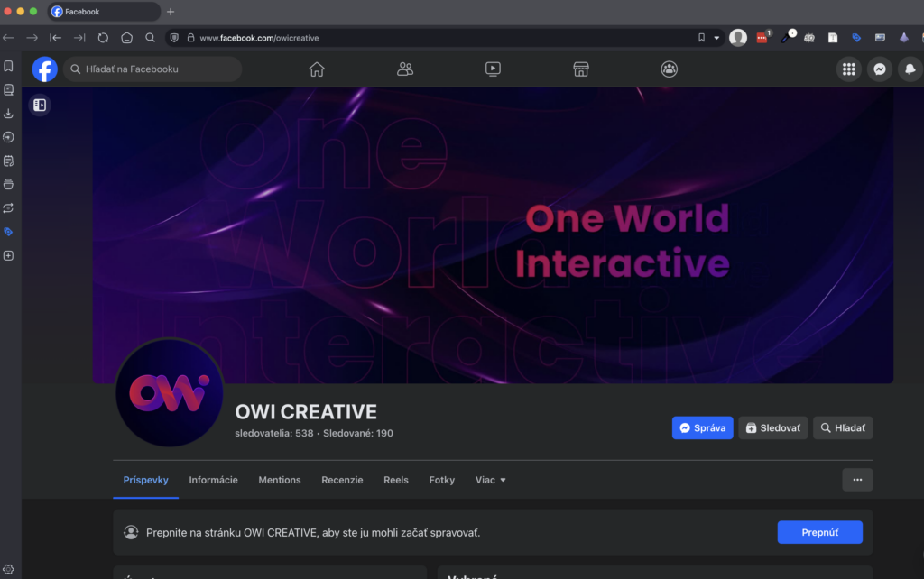Expand the Viac dropdown

(x=490, y=480)
